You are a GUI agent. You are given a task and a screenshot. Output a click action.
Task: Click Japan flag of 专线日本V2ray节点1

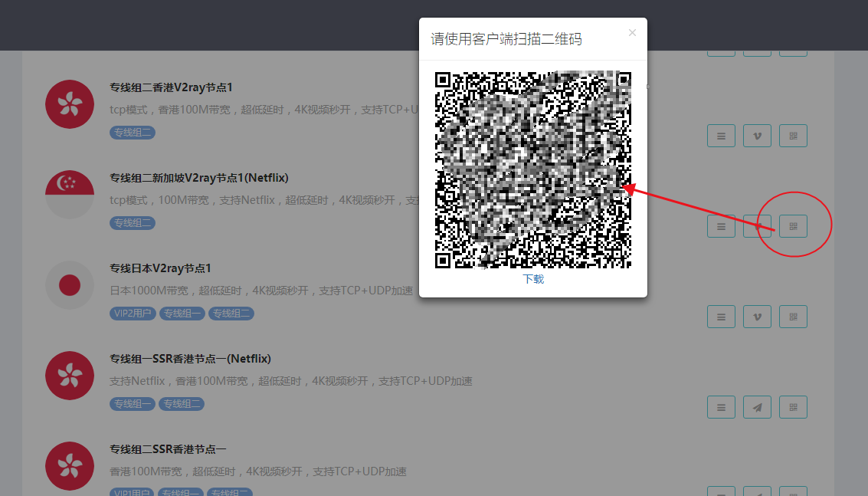(x=70, y=285)
